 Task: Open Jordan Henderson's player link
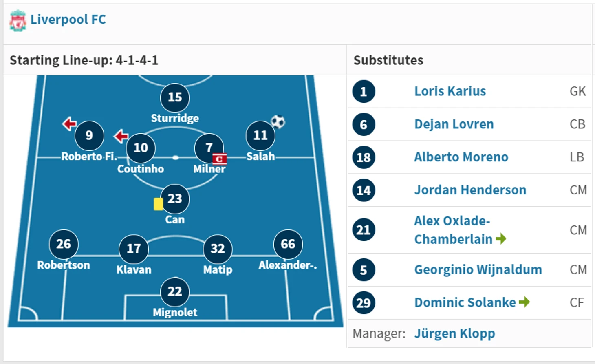[470, 190]
